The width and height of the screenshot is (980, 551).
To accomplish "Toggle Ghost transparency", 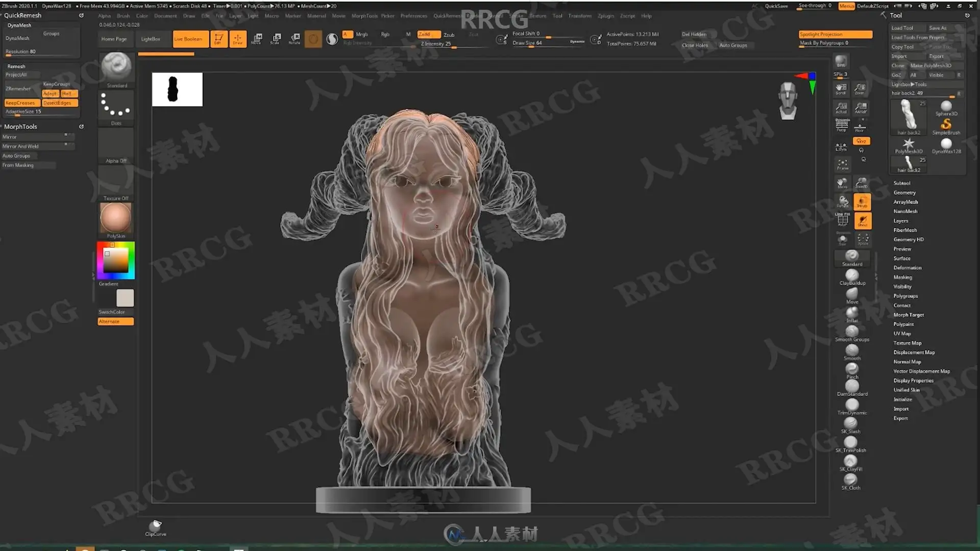I will tap(862, 221).
